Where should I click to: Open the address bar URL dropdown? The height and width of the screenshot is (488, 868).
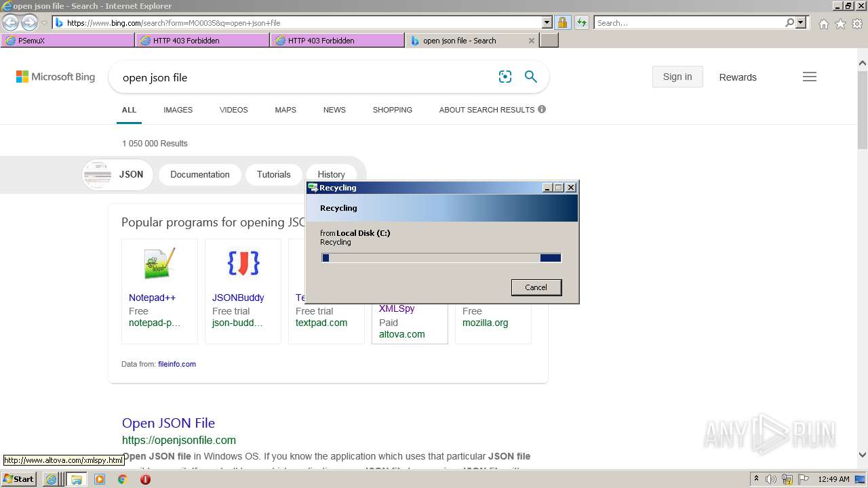pyautogui.click(x=547, y=22)
